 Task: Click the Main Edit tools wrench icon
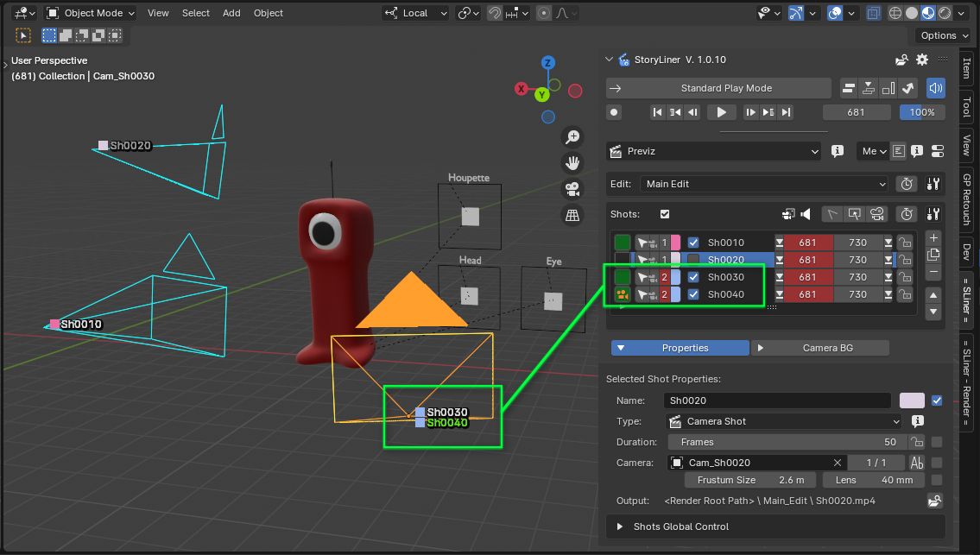(933, 184)
